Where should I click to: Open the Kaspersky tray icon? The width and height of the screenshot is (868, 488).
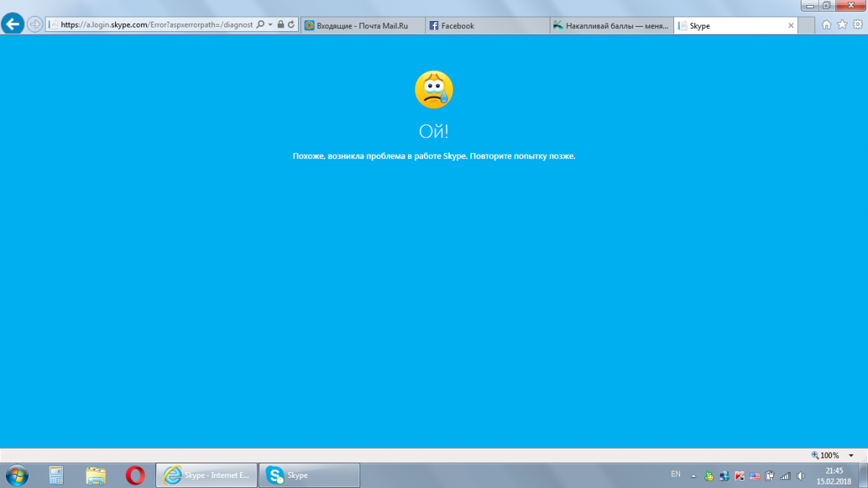click(739, 476)
